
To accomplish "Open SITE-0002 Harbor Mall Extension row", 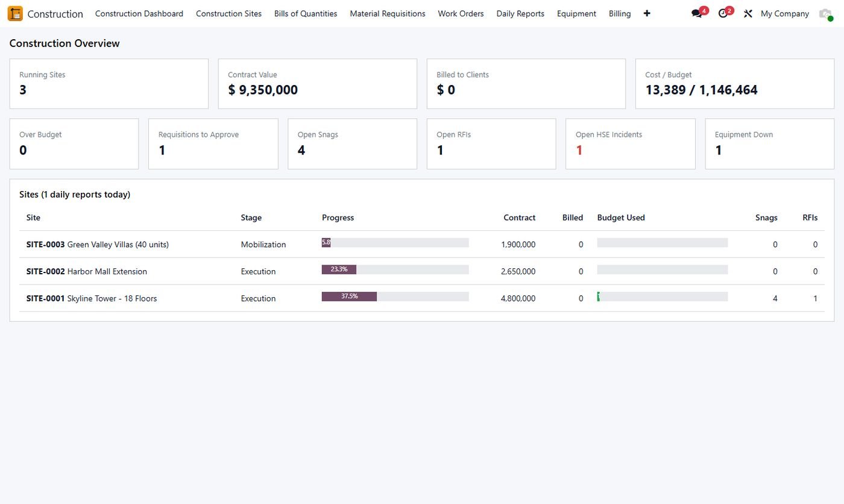I will (422, 271).
